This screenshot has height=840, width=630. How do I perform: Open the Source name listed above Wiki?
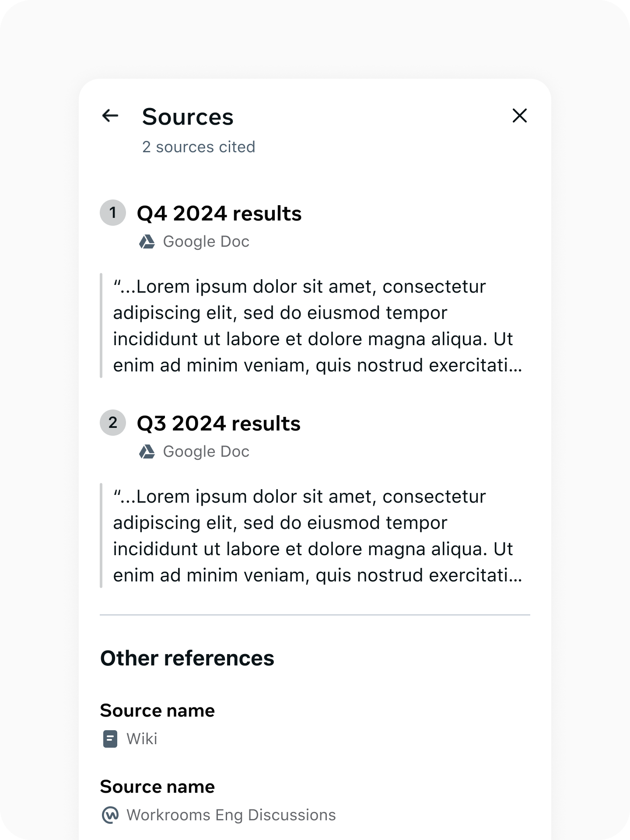(157, 711)
